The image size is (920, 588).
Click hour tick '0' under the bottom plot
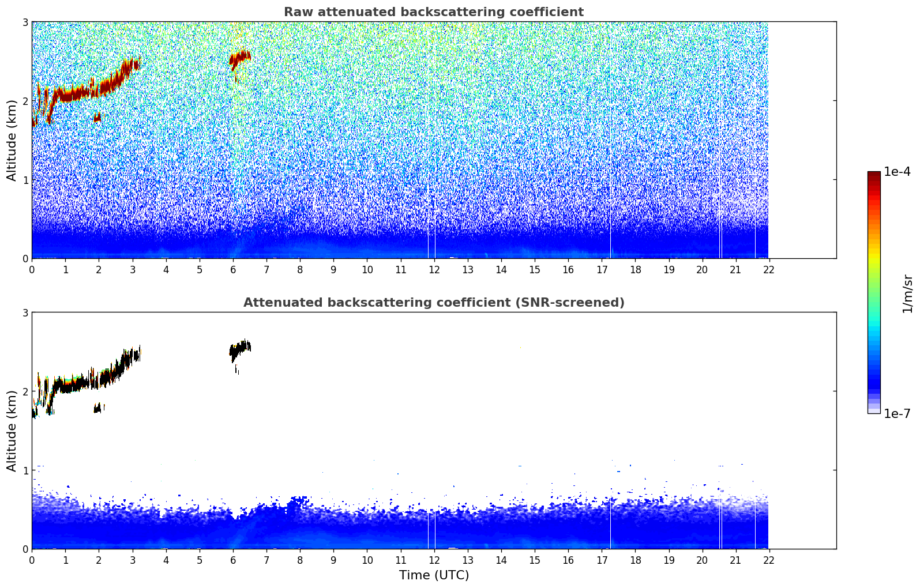pos(32,560)
